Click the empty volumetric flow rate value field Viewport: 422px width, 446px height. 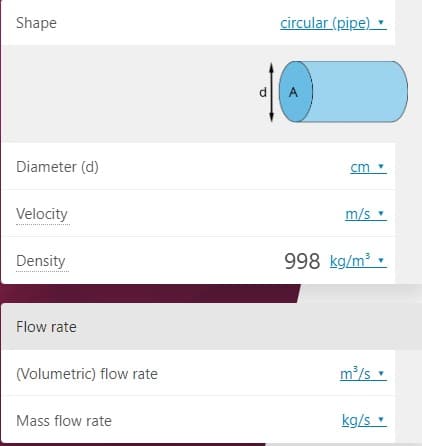click(x=248, y=374)
